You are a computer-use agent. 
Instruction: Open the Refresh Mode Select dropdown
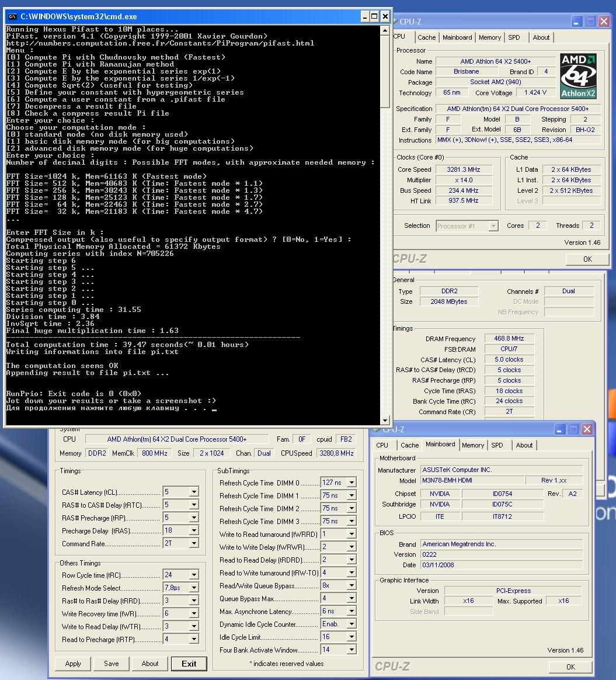click(x=194, y=588)
